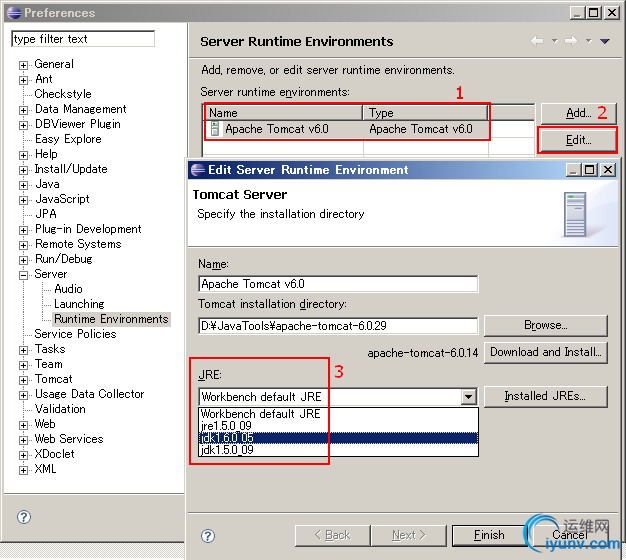
Task: Select Audio under Server
Action: point(68,289)
